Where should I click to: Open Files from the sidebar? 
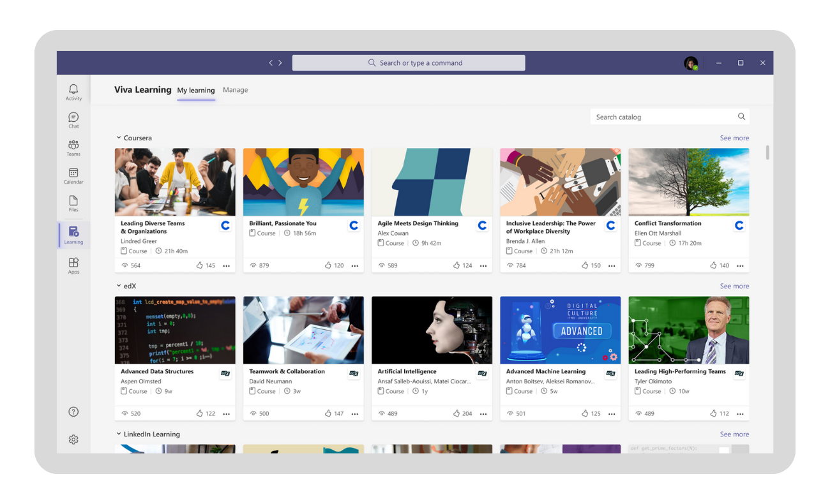[73, 204]
